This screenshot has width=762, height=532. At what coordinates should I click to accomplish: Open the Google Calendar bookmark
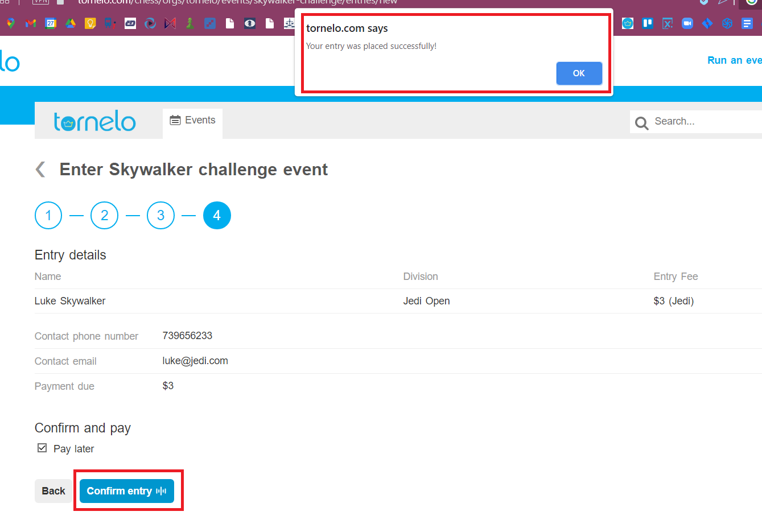(51, 23)
